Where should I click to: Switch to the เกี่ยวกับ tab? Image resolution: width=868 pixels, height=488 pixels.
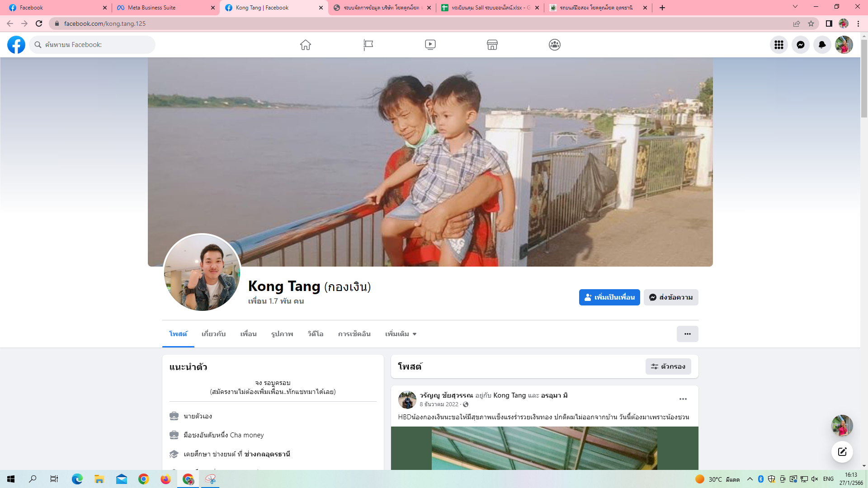click(213, 334)
